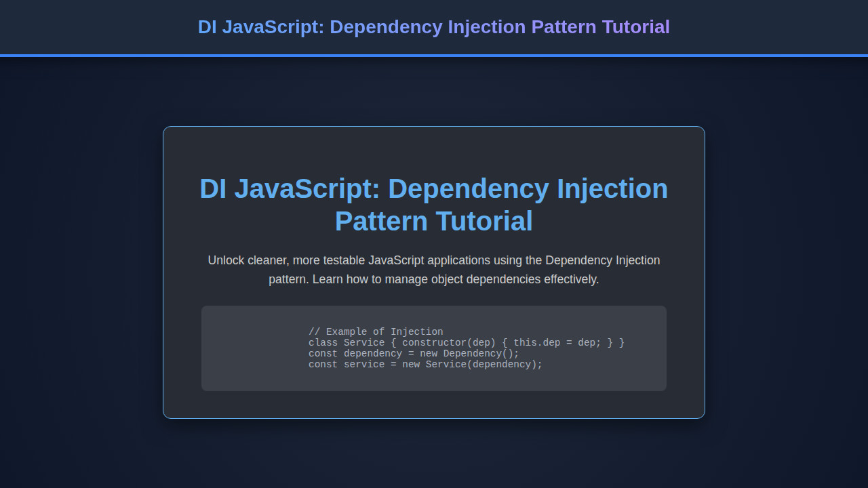
Task: Click the page background left of the card
Action: 81,271
